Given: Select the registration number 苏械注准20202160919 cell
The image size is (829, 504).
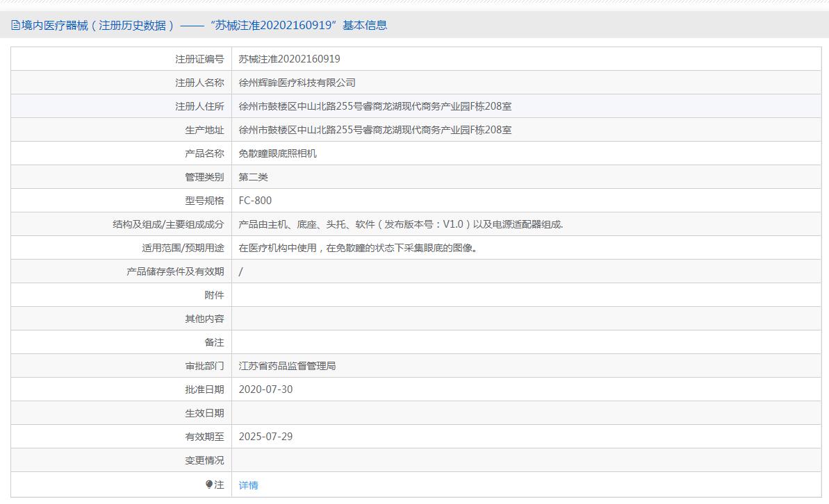Looking at the screenshot, I should (x=289, y=59).
